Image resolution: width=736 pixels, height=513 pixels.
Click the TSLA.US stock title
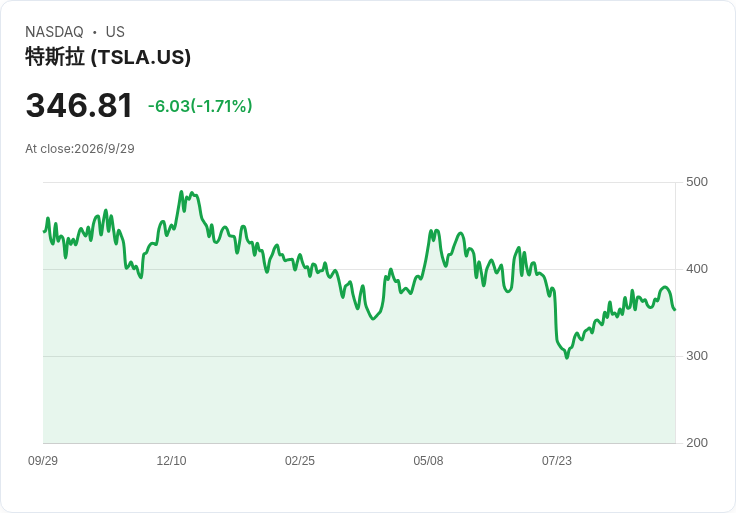(108, 57)
